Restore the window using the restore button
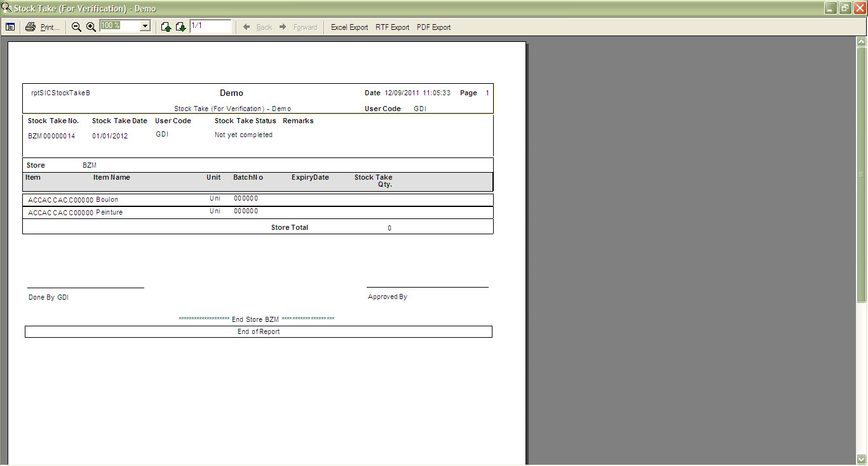The image size is (868, 466). pos(845,8)
